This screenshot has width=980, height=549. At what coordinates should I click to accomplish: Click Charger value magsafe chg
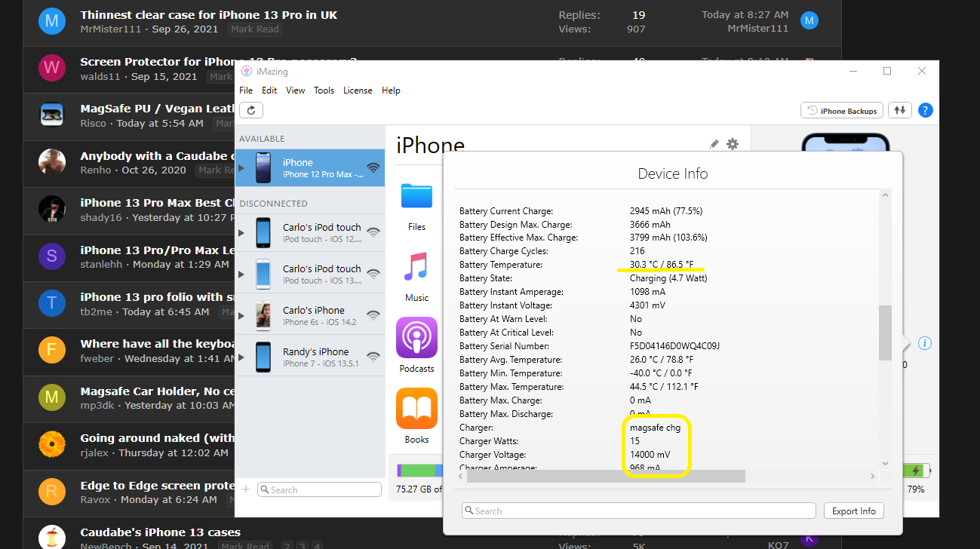[655, 428]
